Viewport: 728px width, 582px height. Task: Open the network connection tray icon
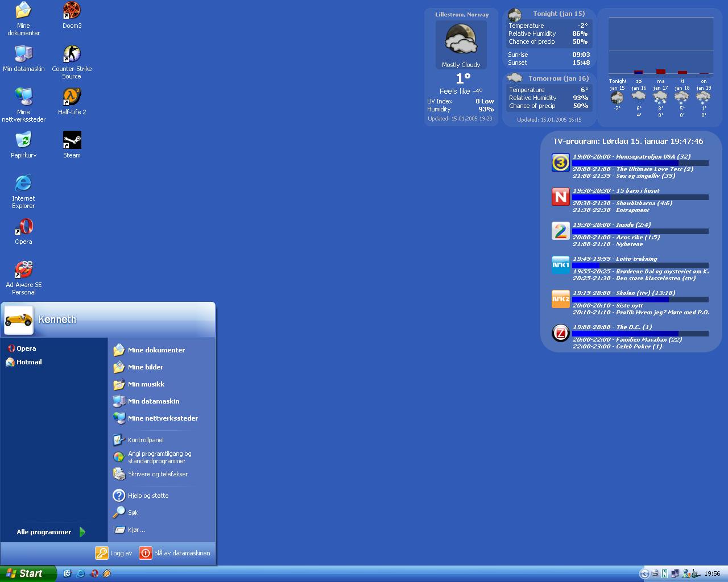pos(675,573)
